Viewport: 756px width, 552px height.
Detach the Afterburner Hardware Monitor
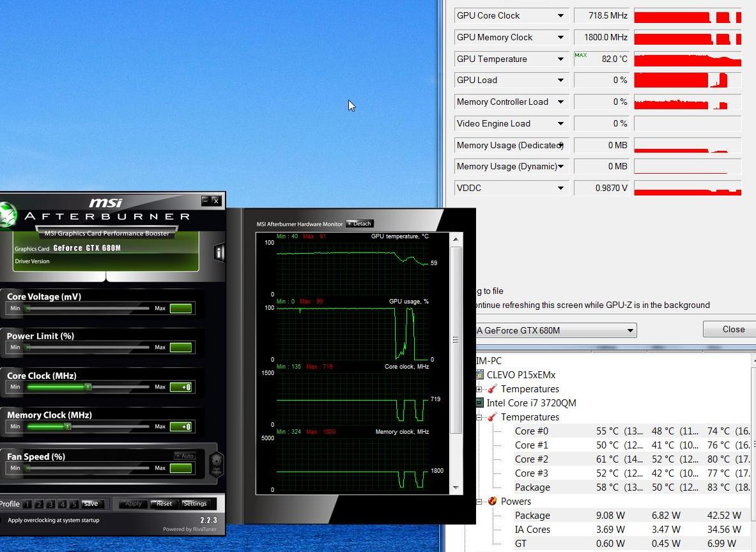point(360,224)
